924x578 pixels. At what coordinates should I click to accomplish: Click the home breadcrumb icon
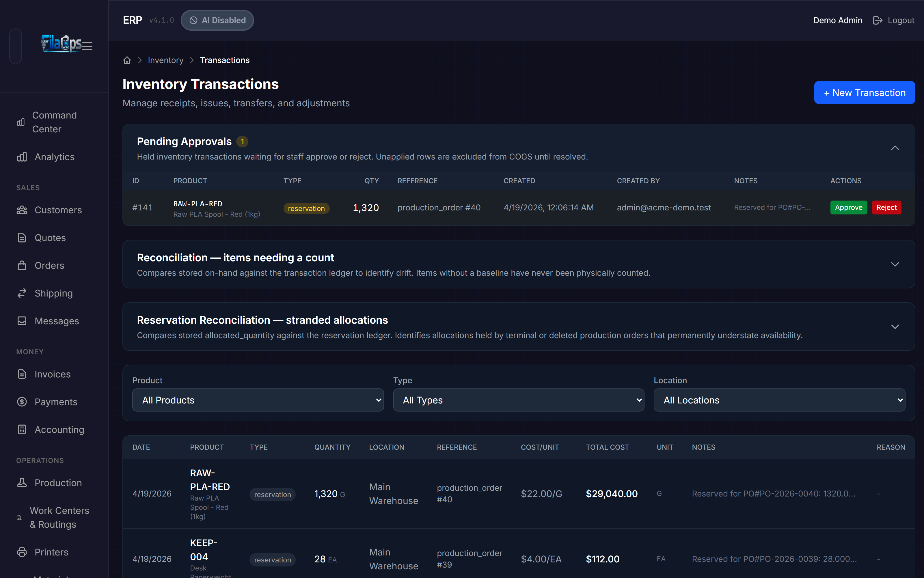point(127,60)
